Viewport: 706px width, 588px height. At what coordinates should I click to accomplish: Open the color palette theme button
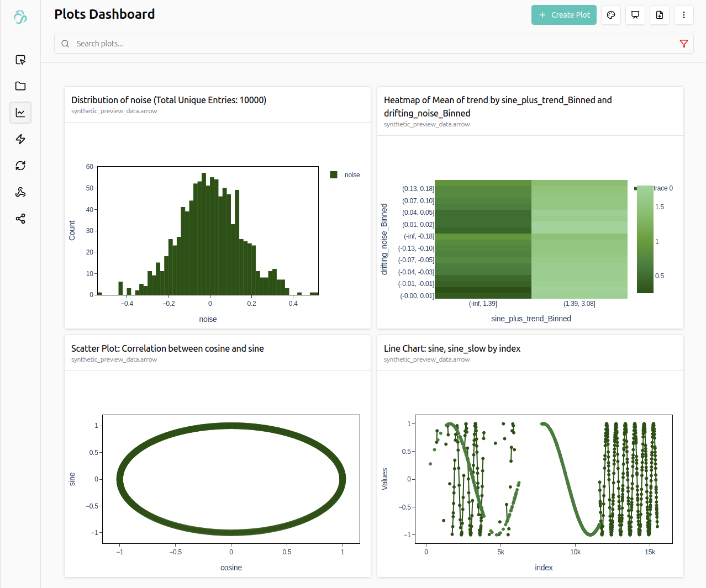(x=611, y=15)
